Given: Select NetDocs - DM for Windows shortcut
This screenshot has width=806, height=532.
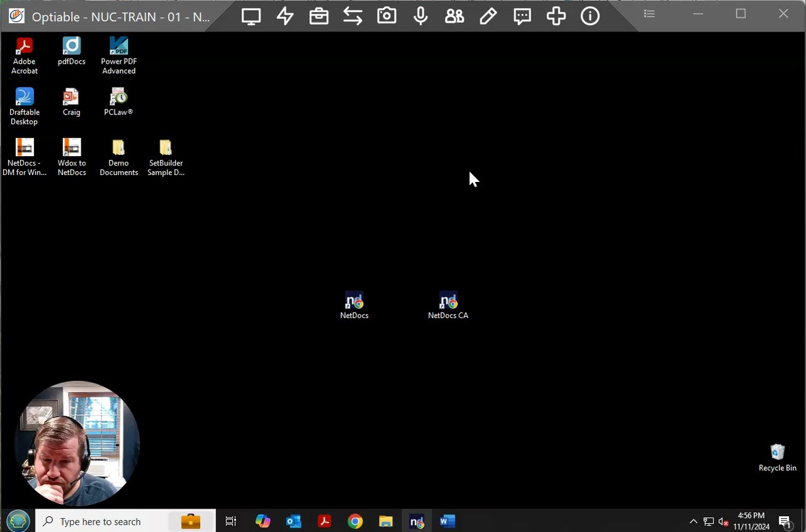Looking at the screenshot, I should [x=24, y=157].
